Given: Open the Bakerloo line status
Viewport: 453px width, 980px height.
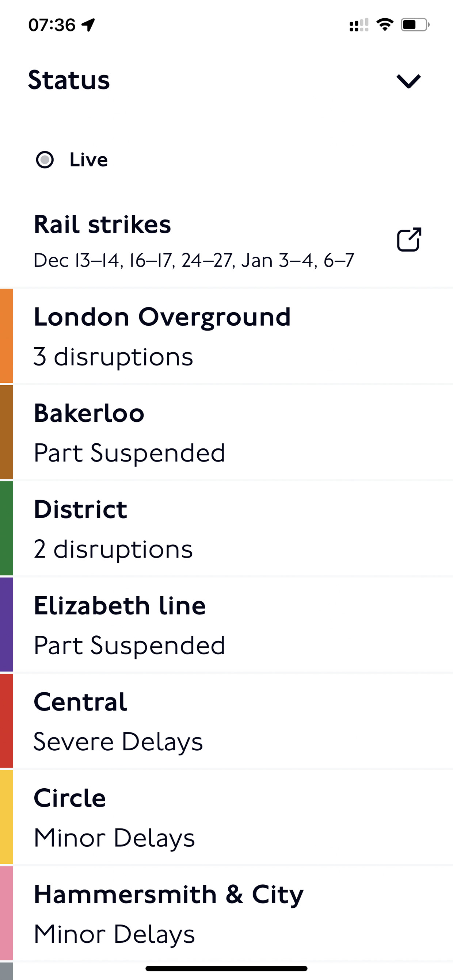Looking at the screenshot, I should (x=226, y=432).
